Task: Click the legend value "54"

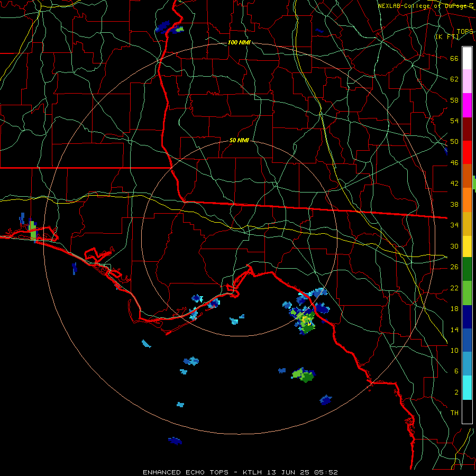Action: (x=454, y=121)
